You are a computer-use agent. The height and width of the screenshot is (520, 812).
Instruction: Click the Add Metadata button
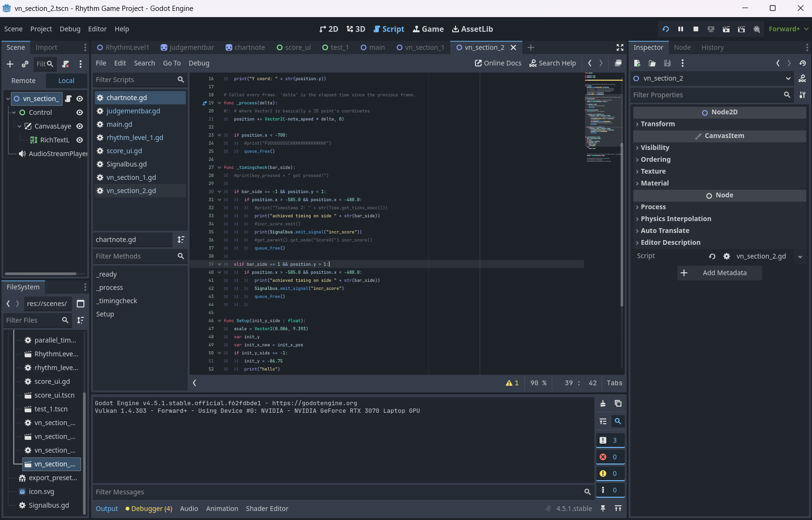click(720, 273)
